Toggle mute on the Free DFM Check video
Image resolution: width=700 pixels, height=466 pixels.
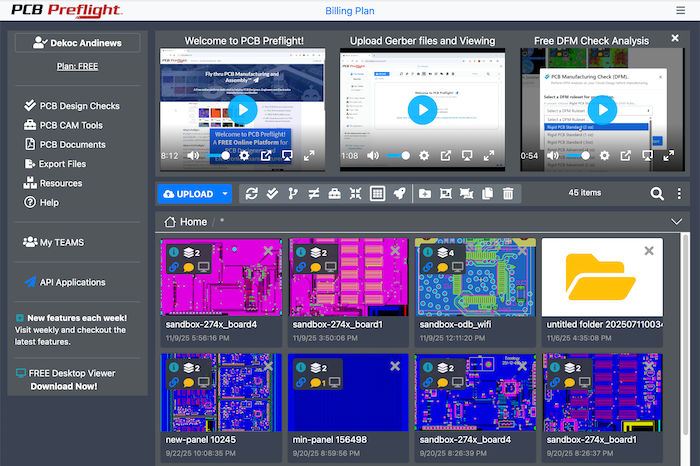(x=553, y=156)
